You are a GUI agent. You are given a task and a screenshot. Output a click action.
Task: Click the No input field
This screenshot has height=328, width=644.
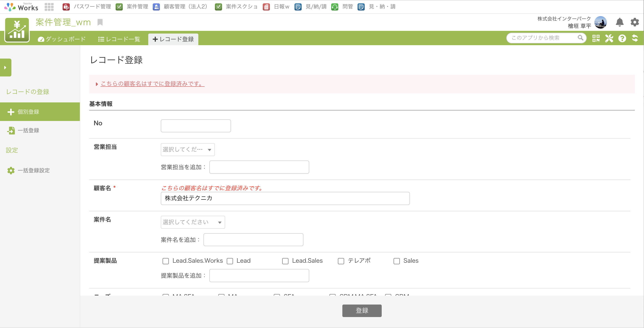pyautogui.click(x=196, y=126)
